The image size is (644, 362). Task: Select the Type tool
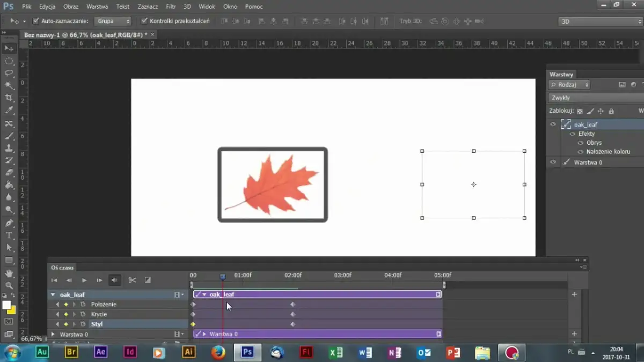(9, 235)
